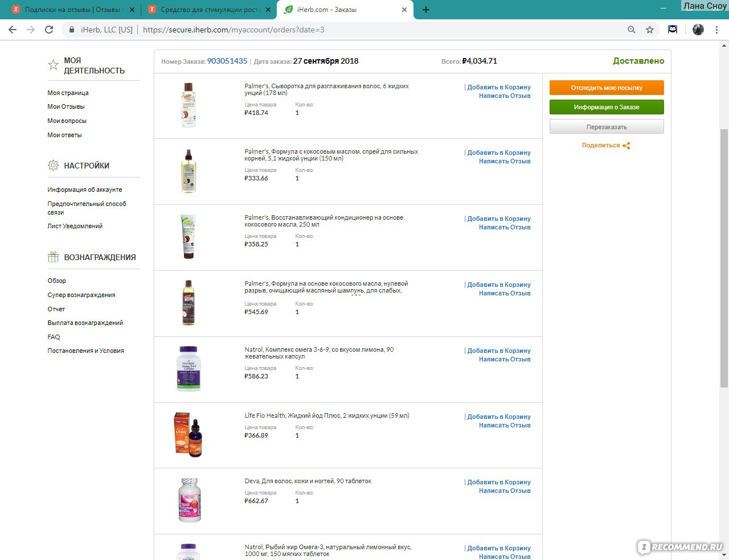
Task: Open Обзор under Вознаграждения
Action: point(56,281)
